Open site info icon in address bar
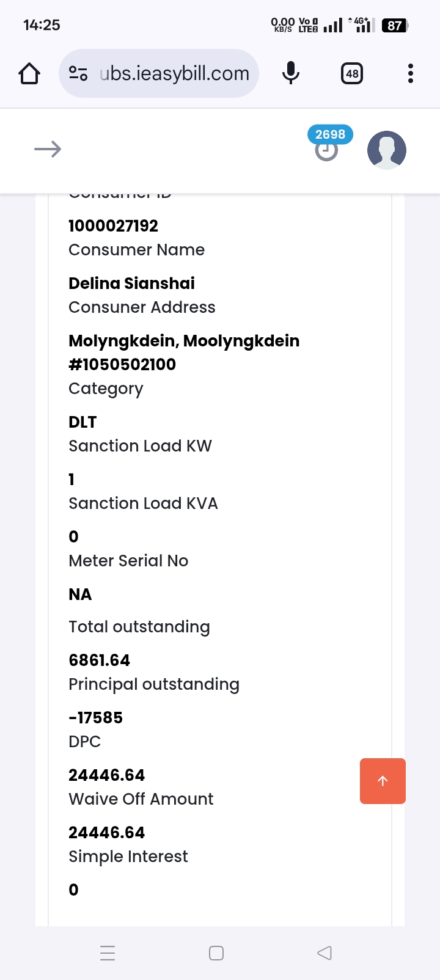440x980 pixels. pos(78,74)
